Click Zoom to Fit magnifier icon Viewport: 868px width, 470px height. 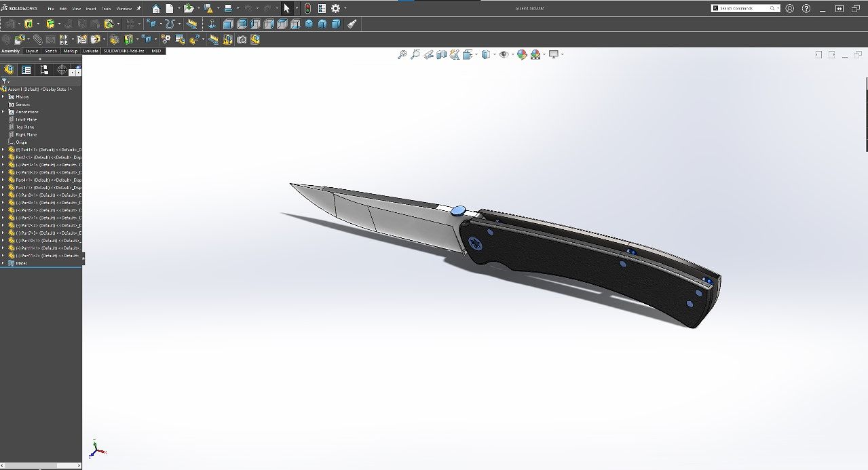[402, 54]
